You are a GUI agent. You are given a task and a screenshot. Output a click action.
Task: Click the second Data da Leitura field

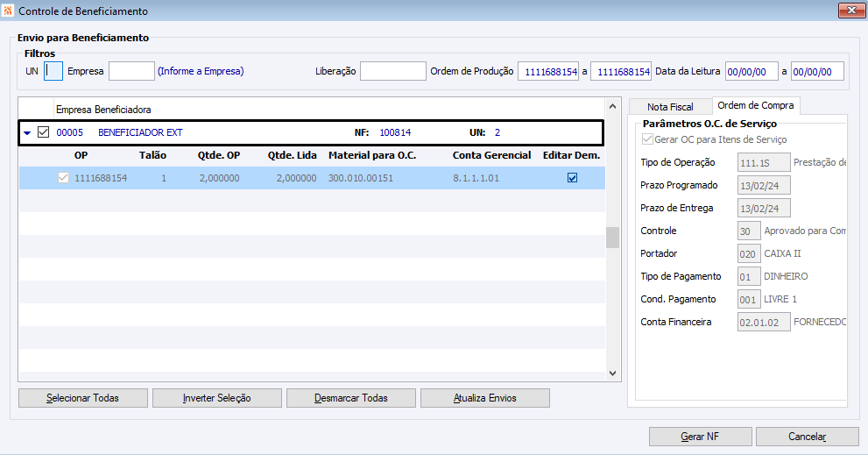[x=817, y=71]
